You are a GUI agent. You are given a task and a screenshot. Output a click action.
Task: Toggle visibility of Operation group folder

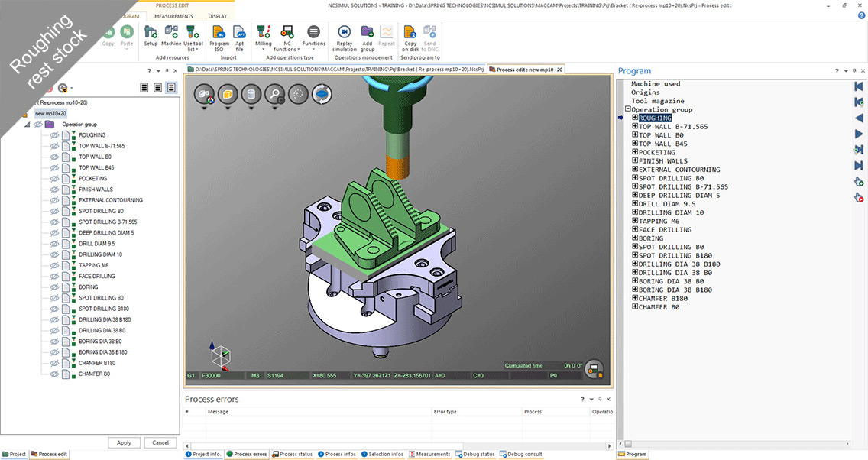37,125
